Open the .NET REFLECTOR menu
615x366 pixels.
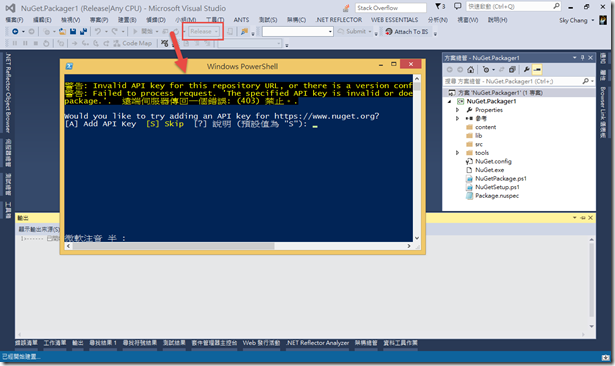tap(339, 20)
